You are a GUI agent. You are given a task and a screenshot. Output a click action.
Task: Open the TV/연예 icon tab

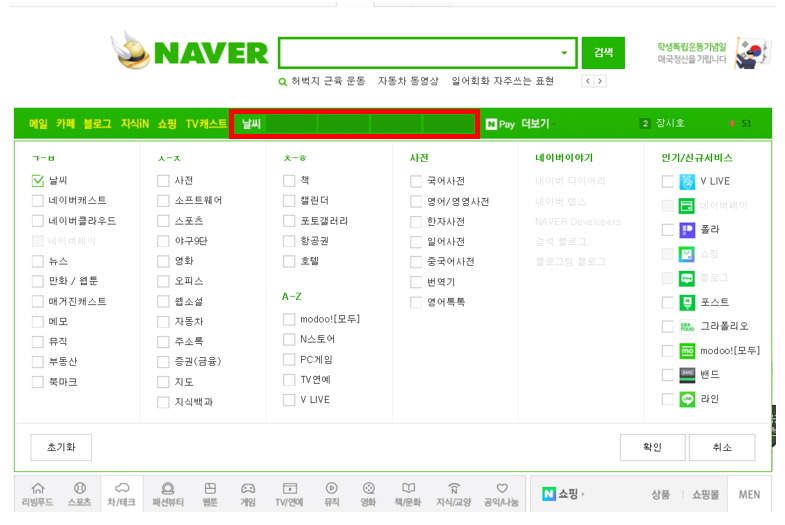click(289, 494)
